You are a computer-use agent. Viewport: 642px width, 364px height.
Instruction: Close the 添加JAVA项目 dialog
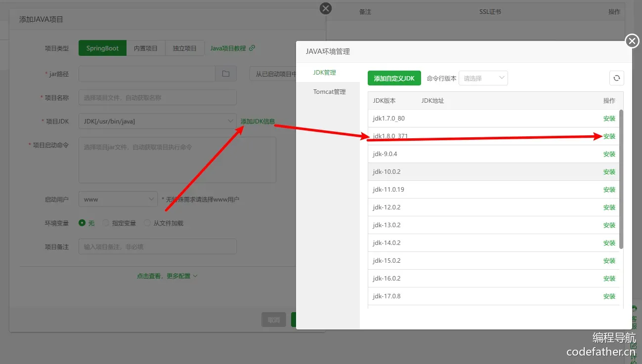325,8
